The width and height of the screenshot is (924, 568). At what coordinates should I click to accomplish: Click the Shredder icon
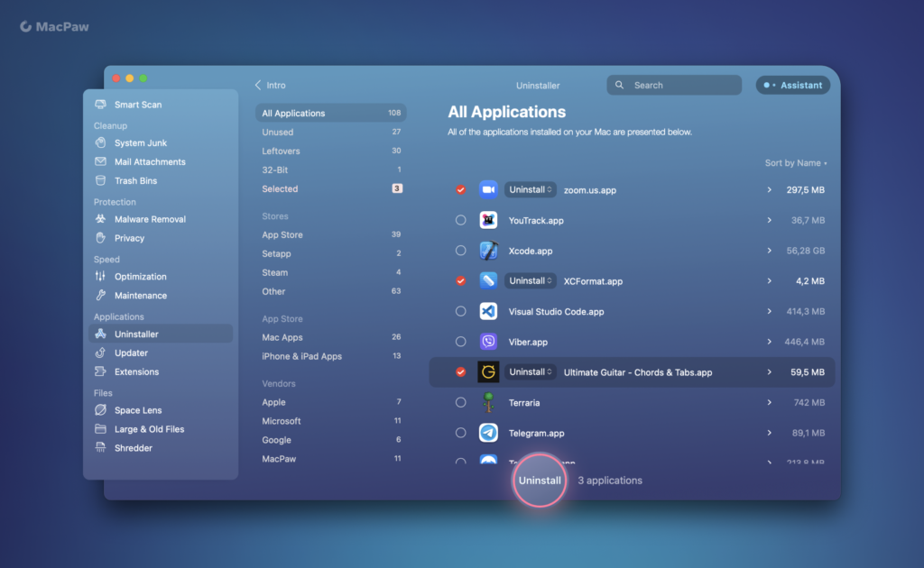point(101,447)
